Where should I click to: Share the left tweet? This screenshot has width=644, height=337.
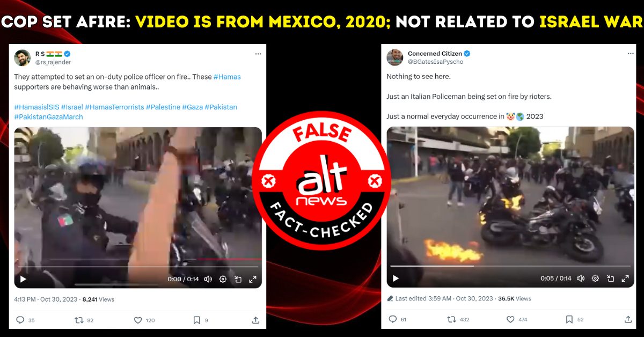256,320
